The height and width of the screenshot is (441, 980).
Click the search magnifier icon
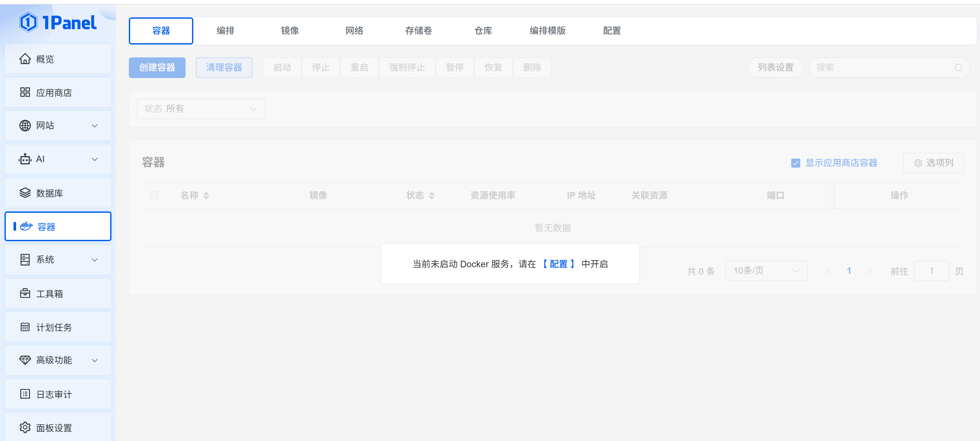958,68
